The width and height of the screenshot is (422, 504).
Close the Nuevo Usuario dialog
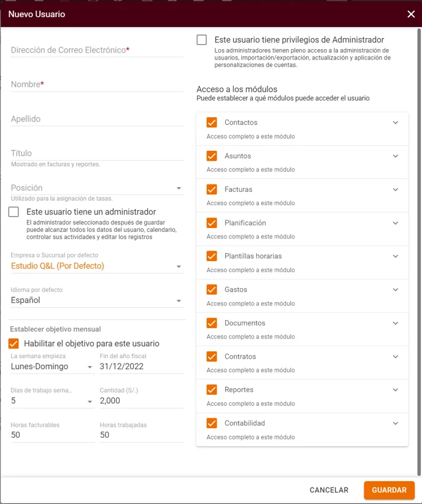coord(411,14)
